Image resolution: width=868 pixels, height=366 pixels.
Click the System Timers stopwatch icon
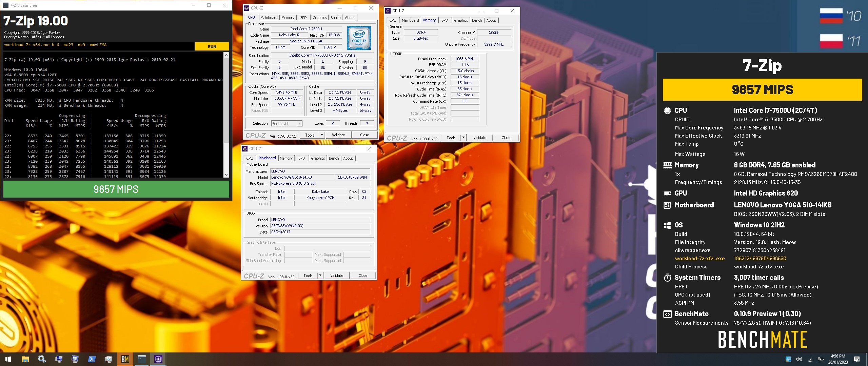pyautogui.click(x=667, y=278)
